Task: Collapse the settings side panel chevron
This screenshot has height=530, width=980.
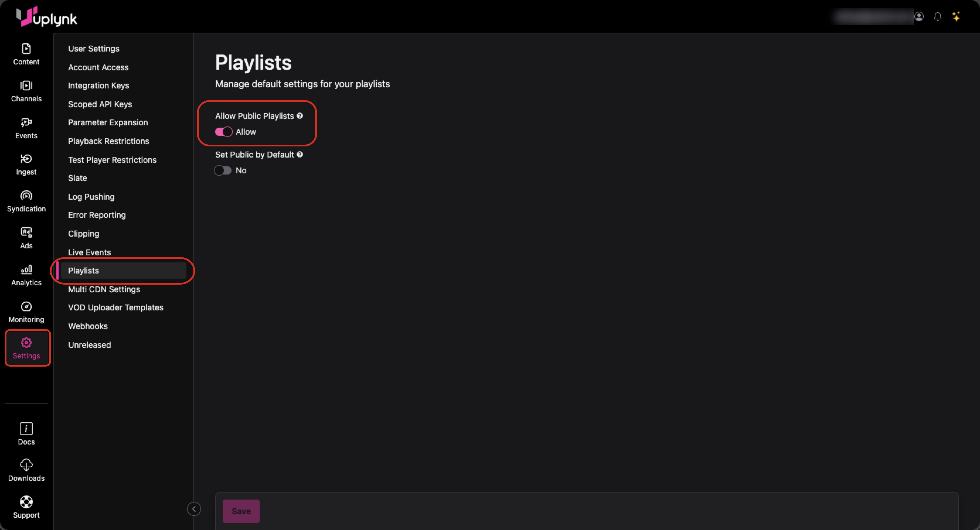Action: 194,509
